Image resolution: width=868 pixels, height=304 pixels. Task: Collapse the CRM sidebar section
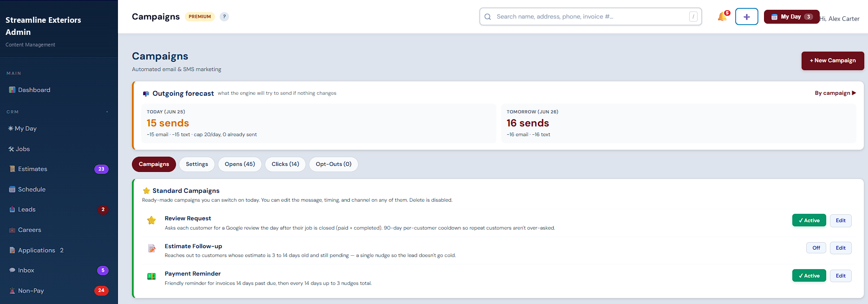pos(107,112)
